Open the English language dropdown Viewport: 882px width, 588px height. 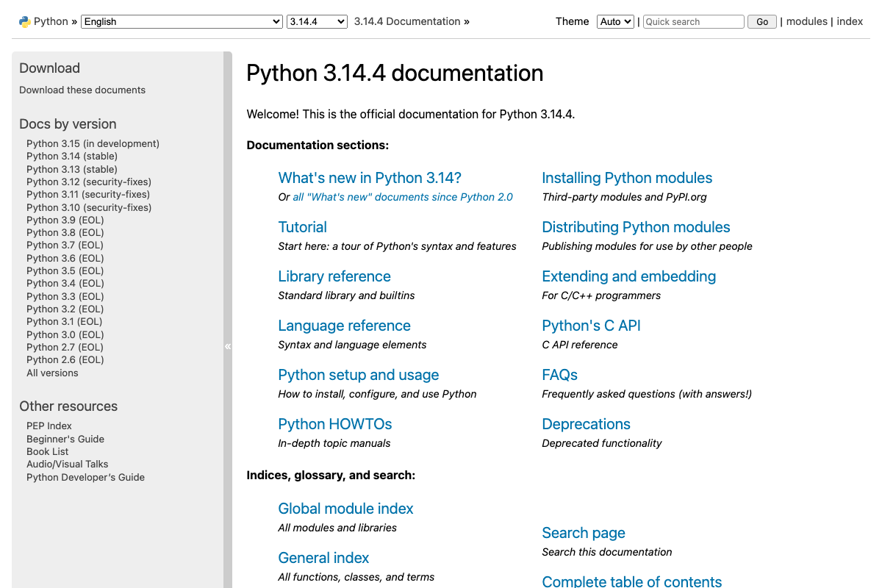pyautogui.click(x=182, y=21)
